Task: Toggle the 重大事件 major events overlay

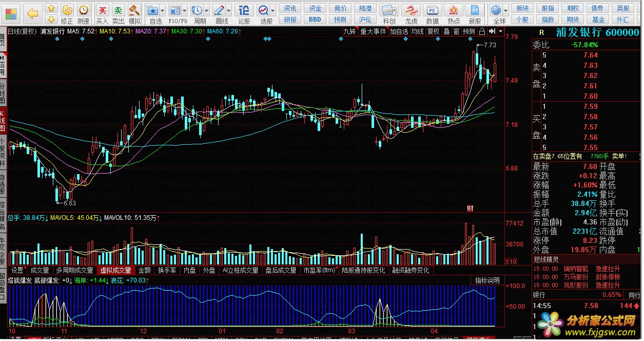Action: tap(373, 31)
